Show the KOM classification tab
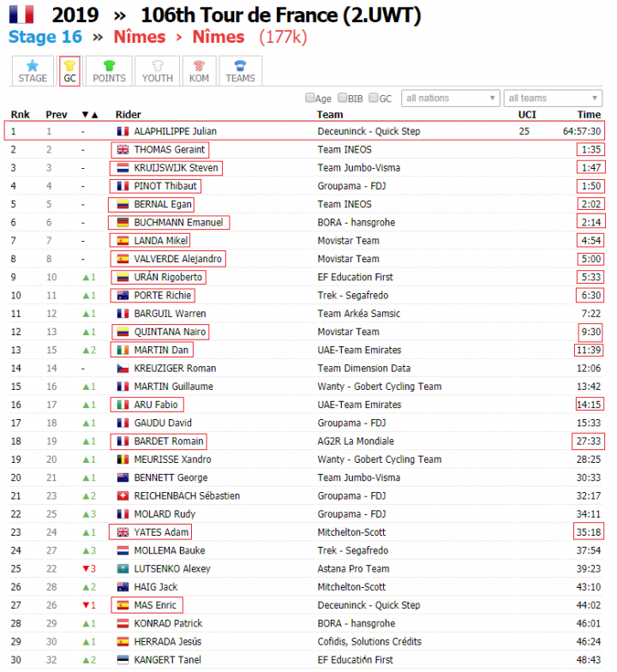Viewport: 617px width, 672px height. pos(199,71)
